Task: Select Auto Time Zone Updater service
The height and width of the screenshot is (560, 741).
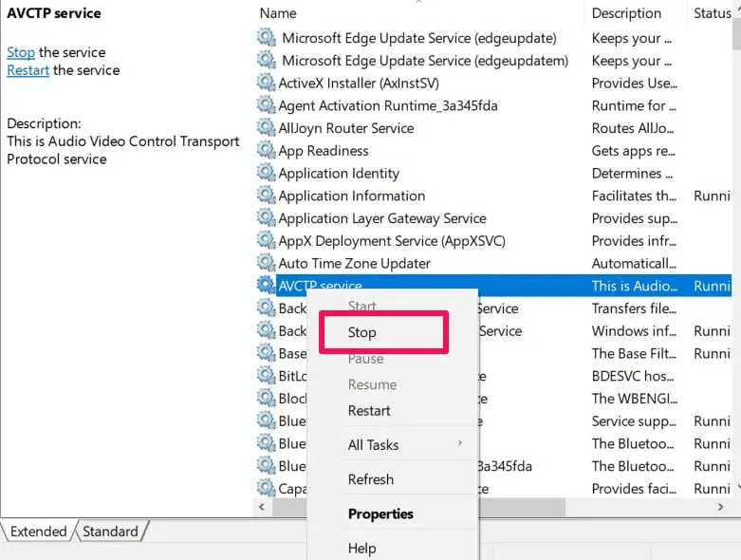Action: (355, 263)
